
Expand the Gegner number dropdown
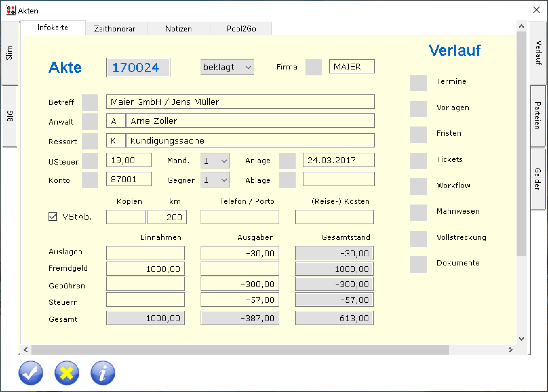click(215, 180)
